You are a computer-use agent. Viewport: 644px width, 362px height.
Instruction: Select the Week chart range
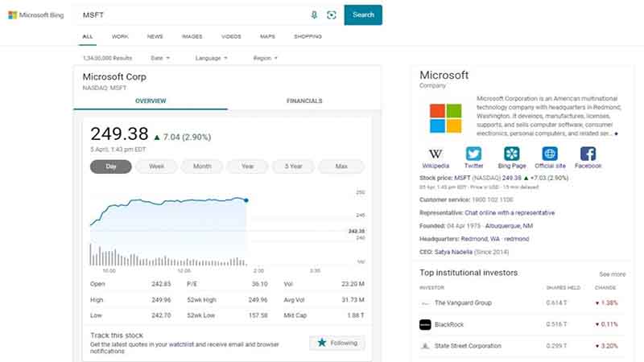pyautogui.click(x=156, y=167)
